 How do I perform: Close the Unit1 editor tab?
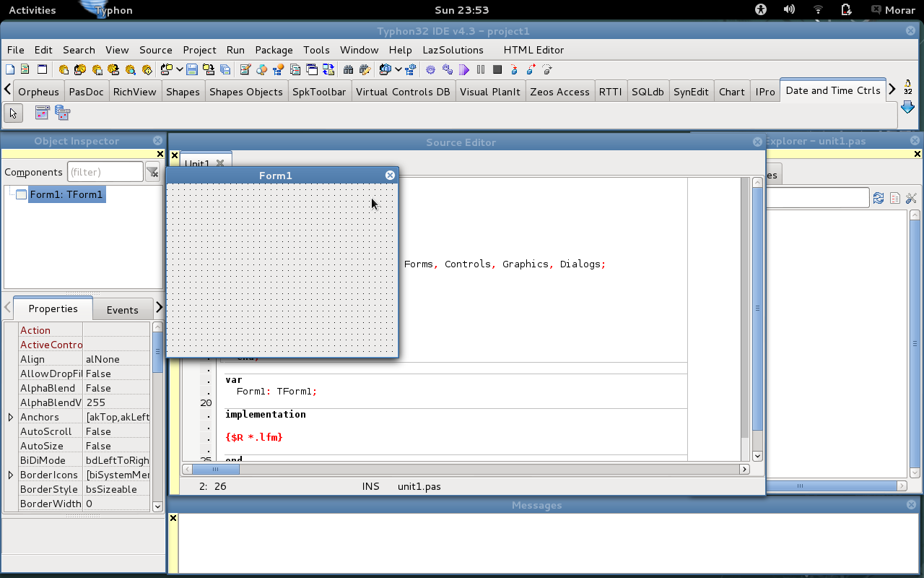click(x=221, y=164)
